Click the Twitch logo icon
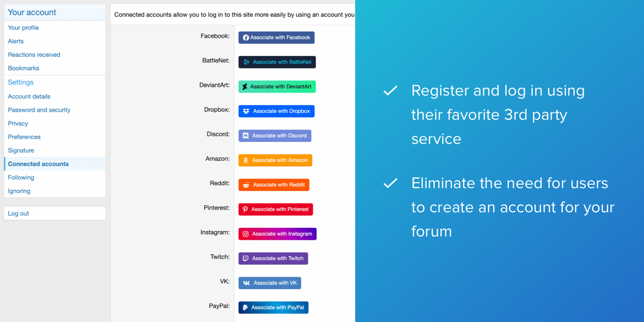644x322 pixels. pos(246,259)
